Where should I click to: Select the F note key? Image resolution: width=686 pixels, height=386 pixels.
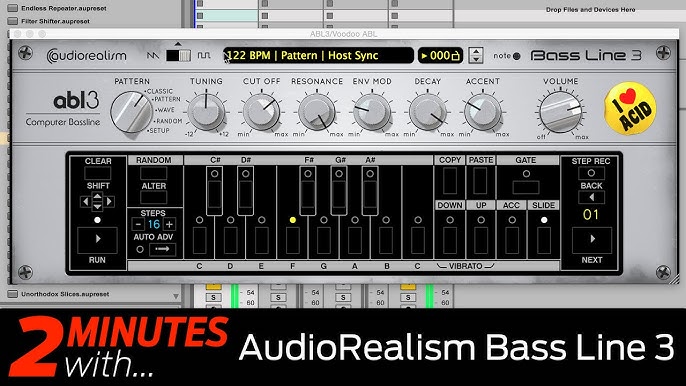[x=293, y=240]
